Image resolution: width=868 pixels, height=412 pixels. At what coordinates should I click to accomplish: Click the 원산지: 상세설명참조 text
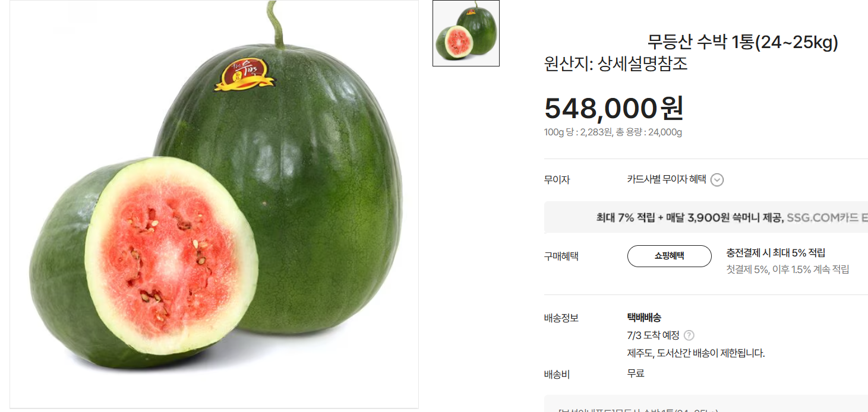pyautogui.click(x=616, y=64)
